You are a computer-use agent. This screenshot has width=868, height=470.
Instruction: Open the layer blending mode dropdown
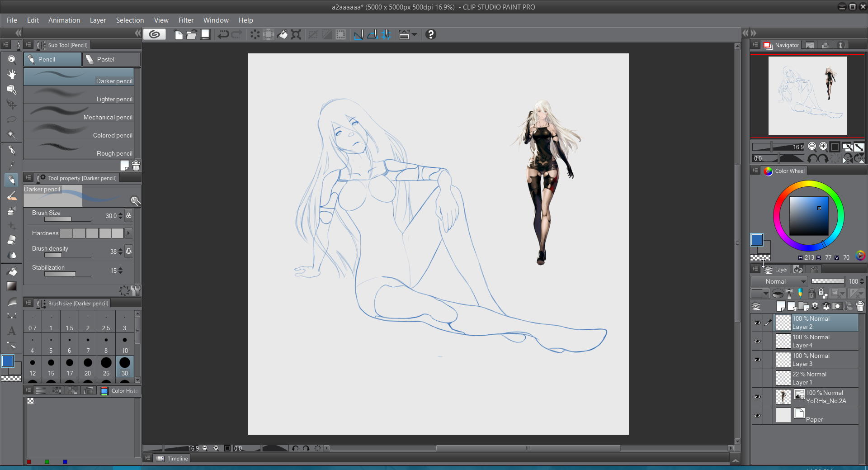click(779, 281)
